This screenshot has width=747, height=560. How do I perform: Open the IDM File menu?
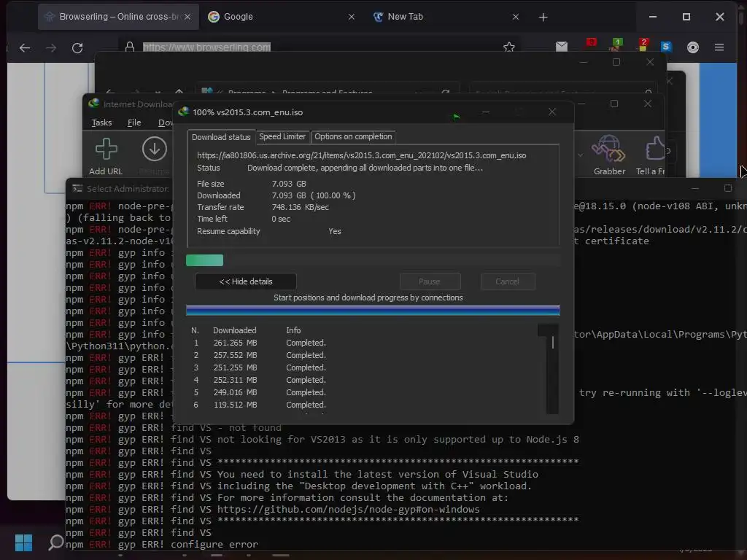pyautogui.click(x=134, y=122)
